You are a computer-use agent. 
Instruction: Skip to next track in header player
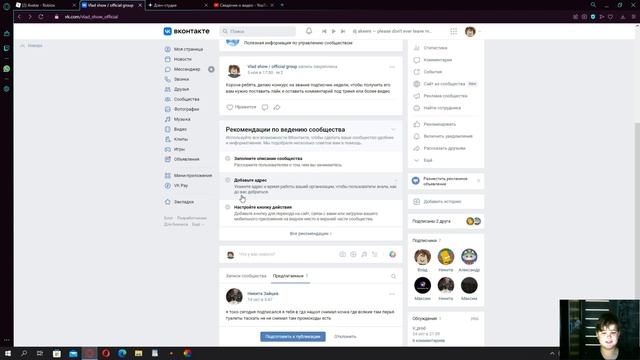343,31
